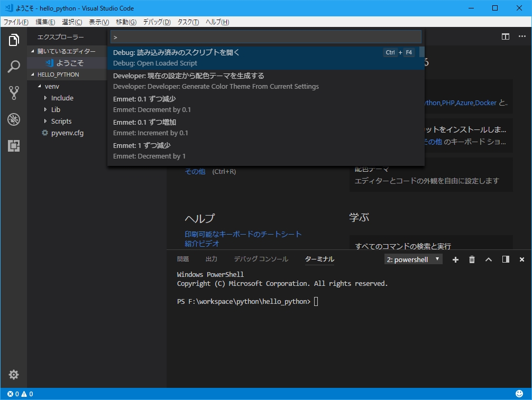The image size is (532, 400).
Task: Switch to the 問題 panel tab
Action: 183,259
